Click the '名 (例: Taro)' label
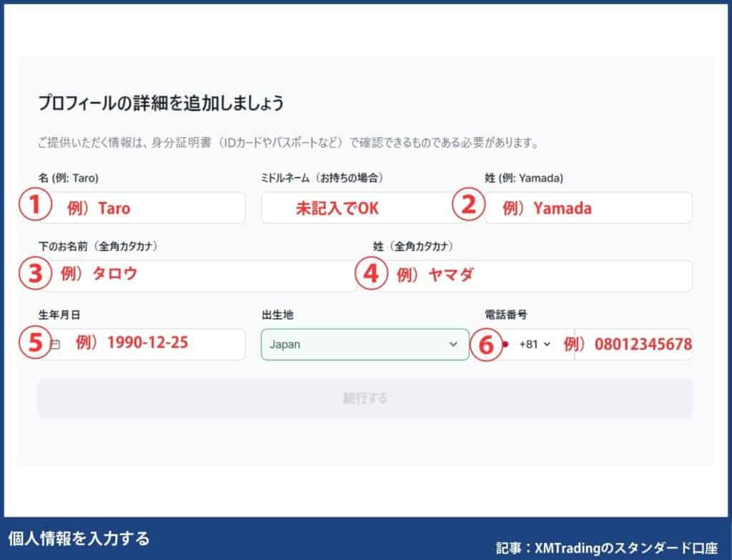This screenshot has width=732, height=560. point(68,178)
